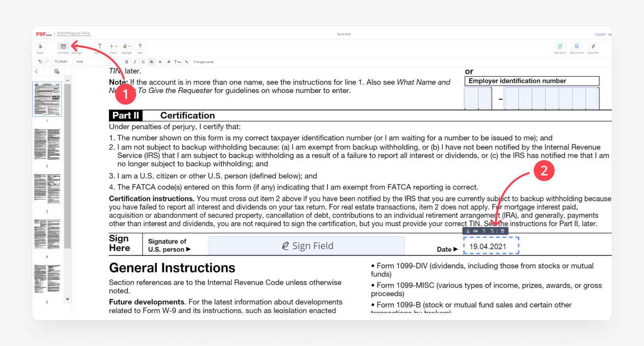Image resolution: width=644 pixels, height=346 pixels.
Task: Open the Watermark tool
Action: point(576,47)
